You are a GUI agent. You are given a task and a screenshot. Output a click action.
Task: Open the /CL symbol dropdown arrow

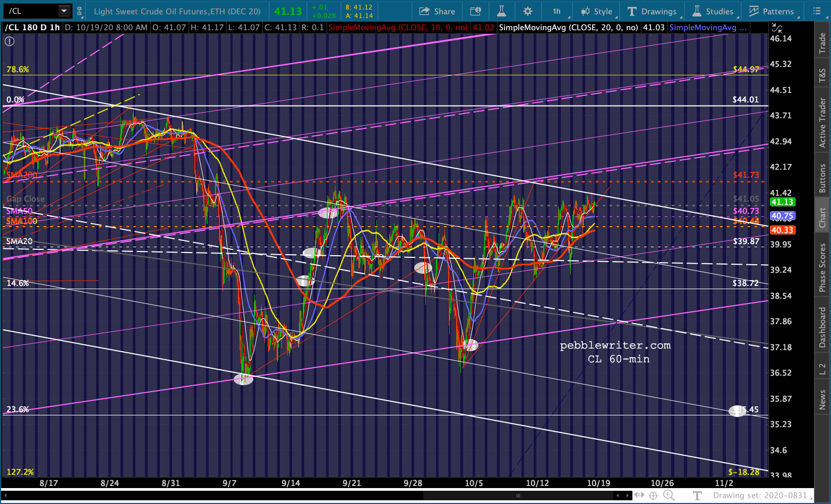[64, 11]
